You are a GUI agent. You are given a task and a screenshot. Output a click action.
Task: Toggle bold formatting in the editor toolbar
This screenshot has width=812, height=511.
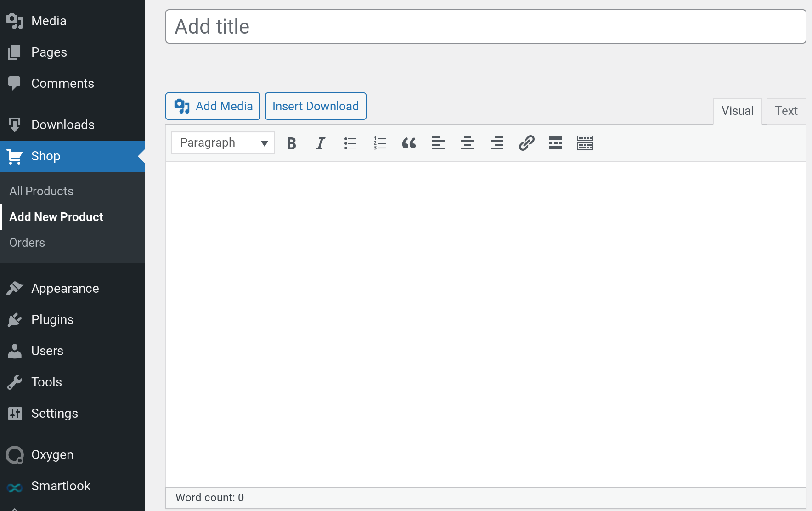(x=291, y=143)
